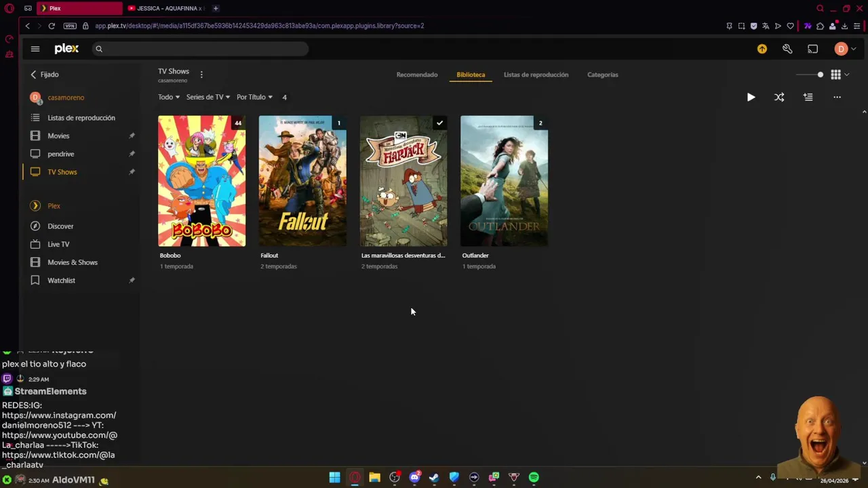868x488 pixels.
Task: Switch to the Plex browser tab
Action: pos(79,8)
